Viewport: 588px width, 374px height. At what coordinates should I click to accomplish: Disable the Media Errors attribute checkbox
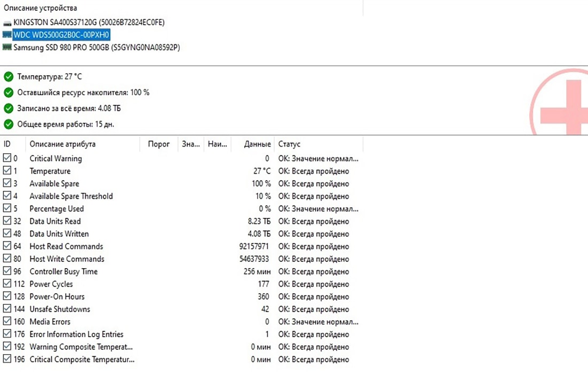tap(7, 322)
